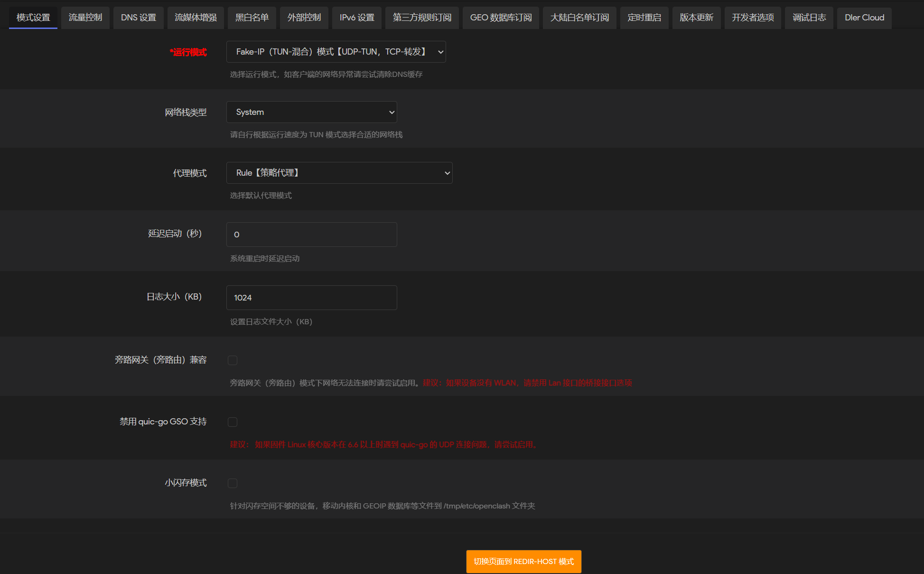
Task: Click the red *运行模式 label
Action: tap(188, 52)
